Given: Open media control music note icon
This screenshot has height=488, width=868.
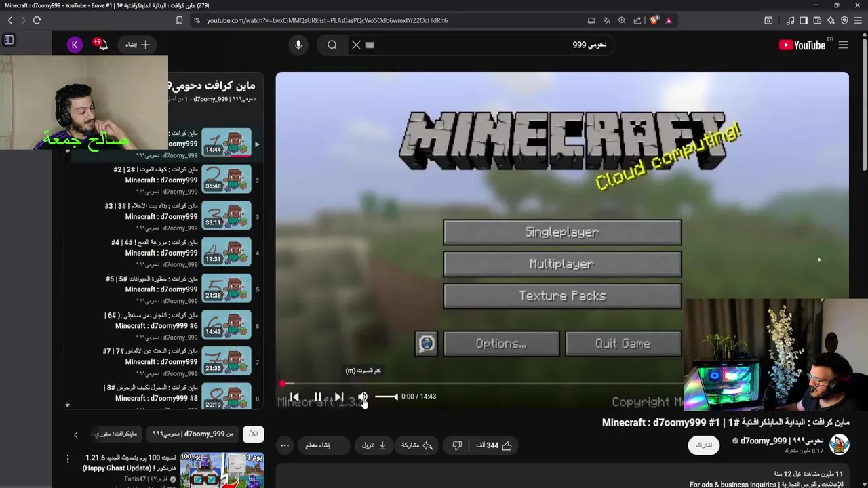Looking at the screenshot, I should (790, 20).
